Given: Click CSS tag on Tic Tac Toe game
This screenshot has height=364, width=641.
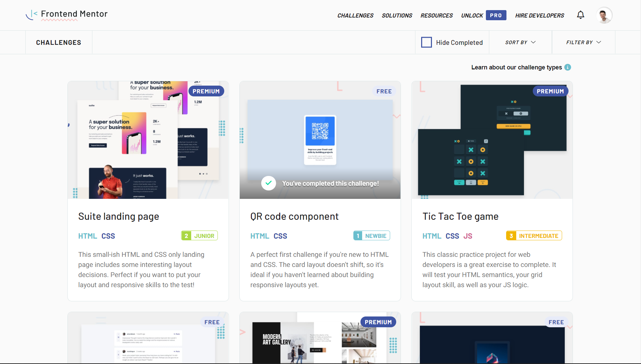Looking at the screenshot, I should click(453, 236).
